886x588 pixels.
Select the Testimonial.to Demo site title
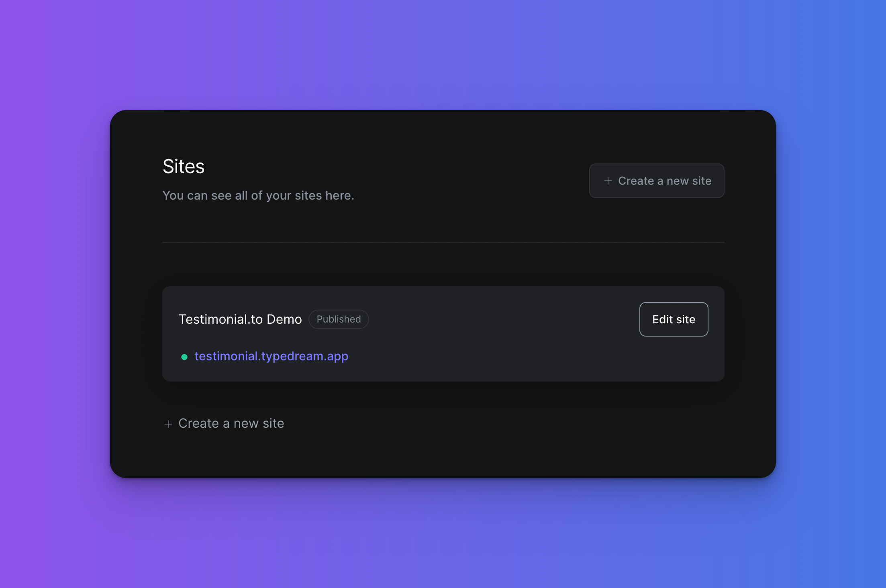240,319
